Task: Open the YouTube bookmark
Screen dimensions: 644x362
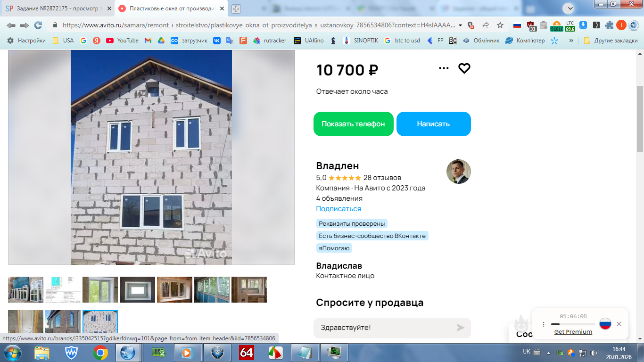Action: coord(123,41)
